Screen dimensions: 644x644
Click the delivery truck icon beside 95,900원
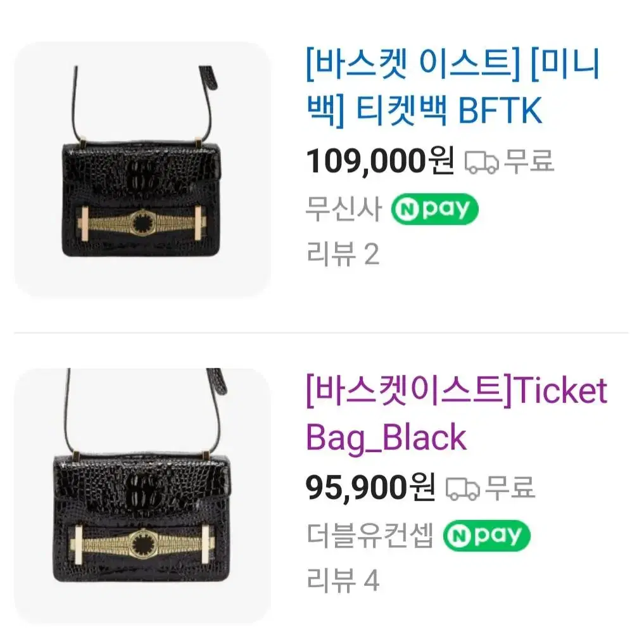click(x=462, y=488)
